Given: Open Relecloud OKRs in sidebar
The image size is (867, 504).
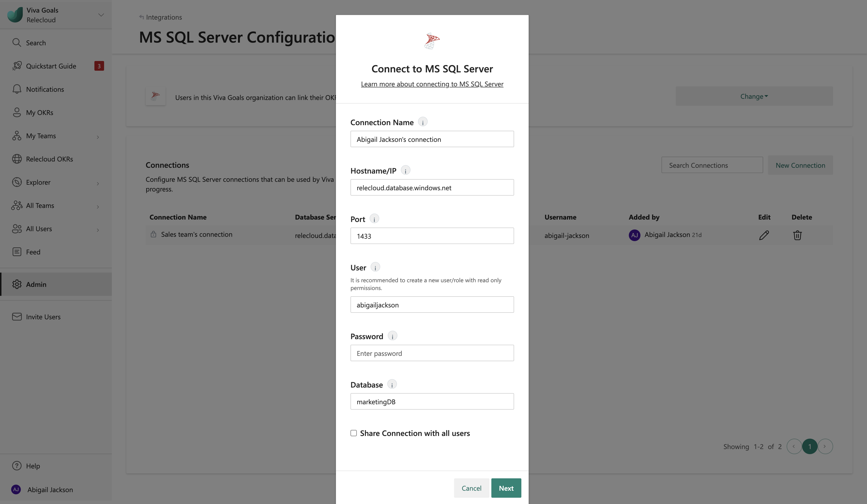Looking at the screenshot, I should click(49, 159).
